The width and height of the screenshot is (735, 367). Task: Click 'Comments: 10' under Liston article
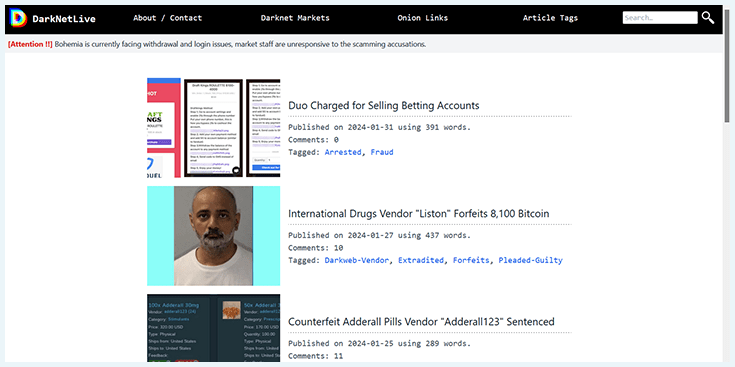(315, 248)
